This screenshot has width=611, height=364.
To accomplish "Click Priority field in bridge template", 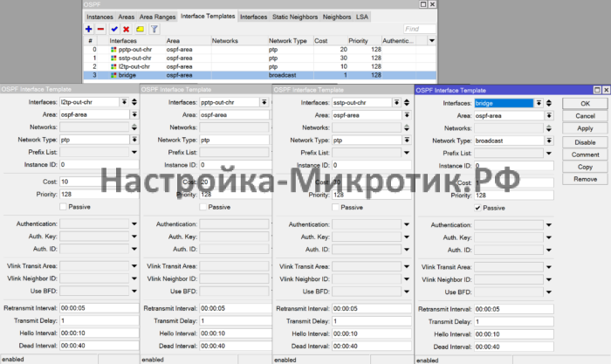I will [x=513, y=196].
